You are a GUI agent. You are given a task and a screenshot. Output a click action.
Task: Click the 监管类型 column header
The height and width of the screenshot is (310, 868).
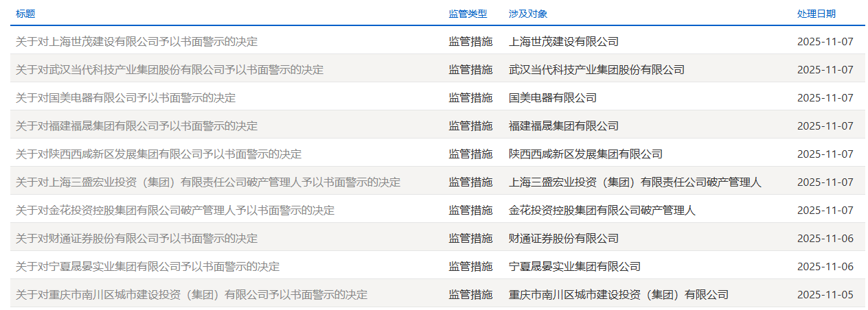tap(468, 14)
